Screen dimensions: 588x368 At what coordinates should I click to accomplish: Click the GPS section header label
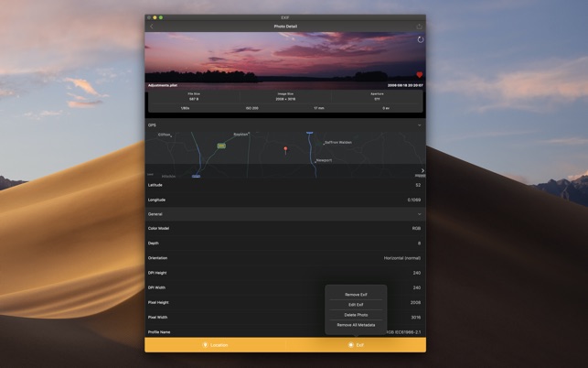click(x=152, y=125)
